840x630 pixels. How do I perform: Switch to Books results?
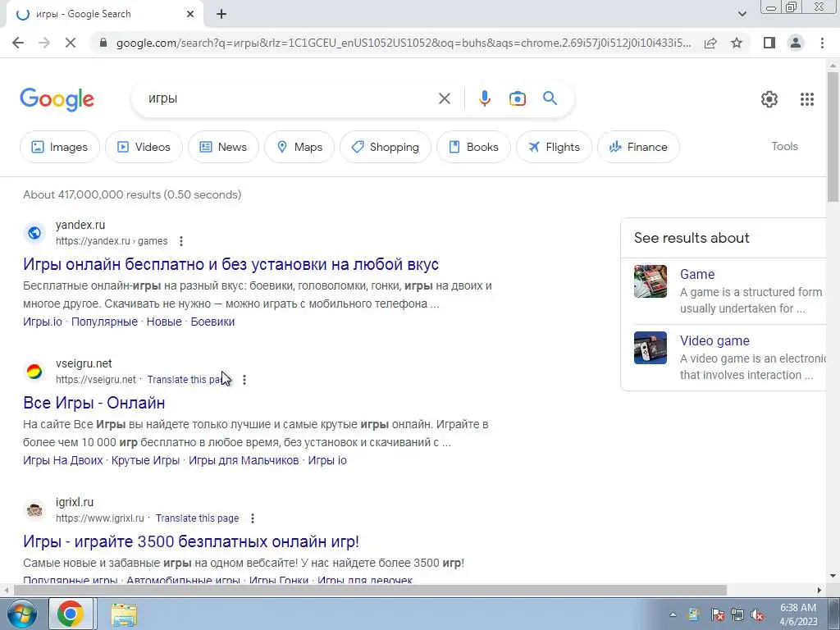pyautogui.click(x=473, y=147)
